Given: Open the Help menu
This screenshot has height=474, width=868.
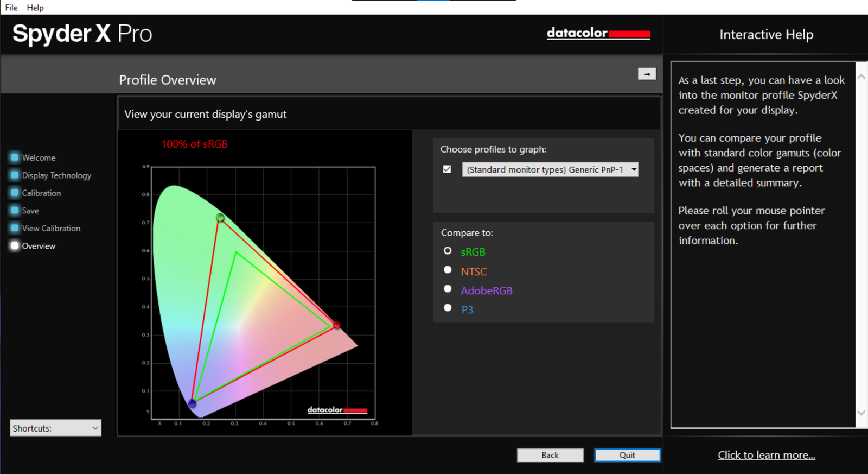Looking at the screenshot, I should pyautogui.click(x=35, y=8).
